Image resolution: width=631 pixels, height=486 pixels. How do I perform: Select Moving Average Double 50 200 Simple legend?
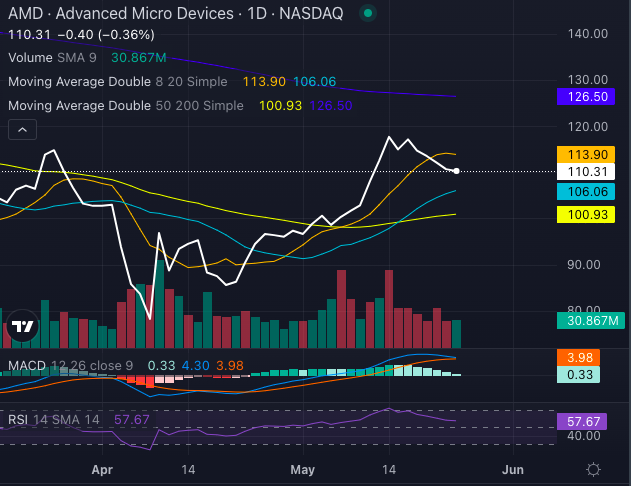point(126,106)
